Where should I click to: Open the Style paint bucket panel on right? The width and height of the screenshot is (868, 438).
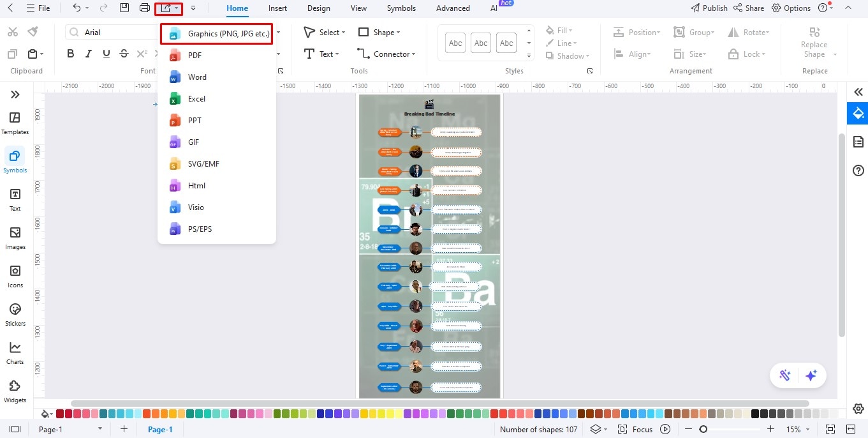pos(858,114)
